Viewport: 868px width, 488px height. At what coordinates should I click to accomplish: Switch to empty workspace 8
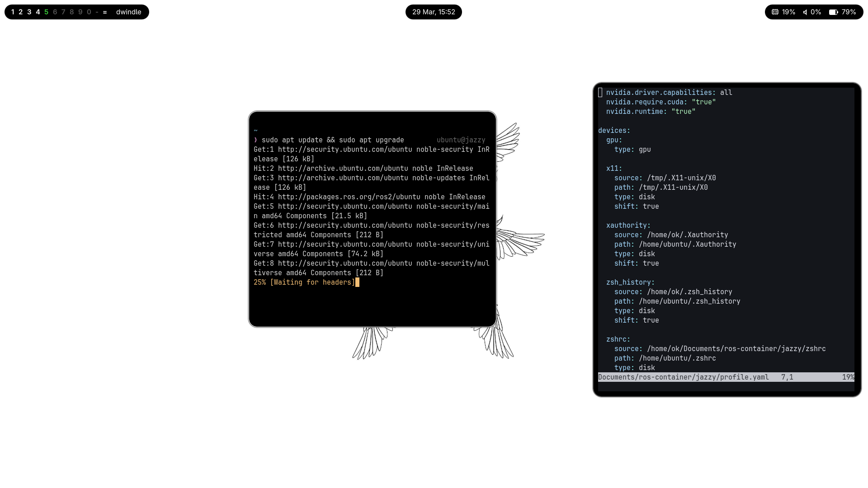[x=71, y=12]
